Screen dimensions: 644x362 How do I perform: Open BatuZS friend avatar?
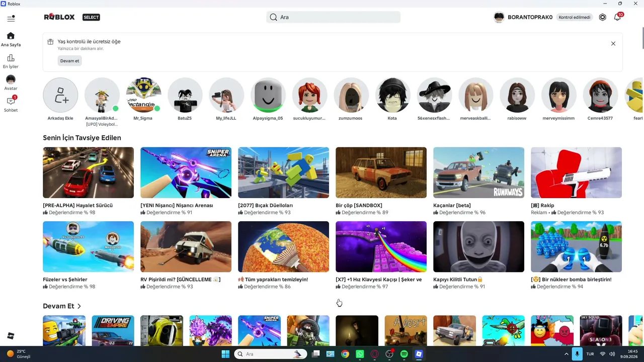(x=185, y=95)
